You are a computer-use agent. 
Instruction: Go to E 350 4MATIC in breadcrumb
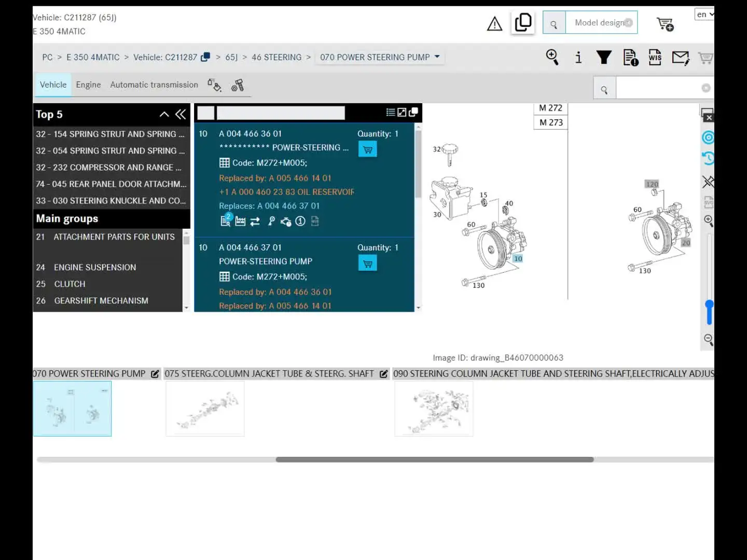[93, 57]
